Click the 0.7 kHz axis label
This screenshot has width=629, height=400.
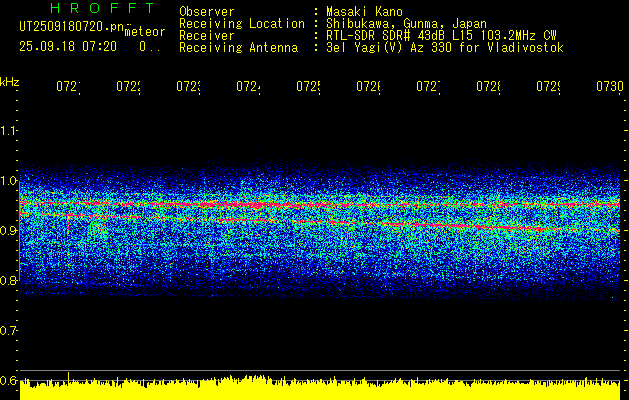click(8, 331)
